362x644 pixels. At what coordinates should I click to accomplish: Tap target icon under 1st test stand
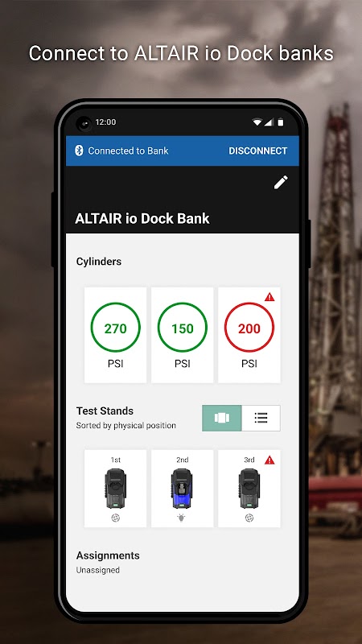(x=115, y=518)
